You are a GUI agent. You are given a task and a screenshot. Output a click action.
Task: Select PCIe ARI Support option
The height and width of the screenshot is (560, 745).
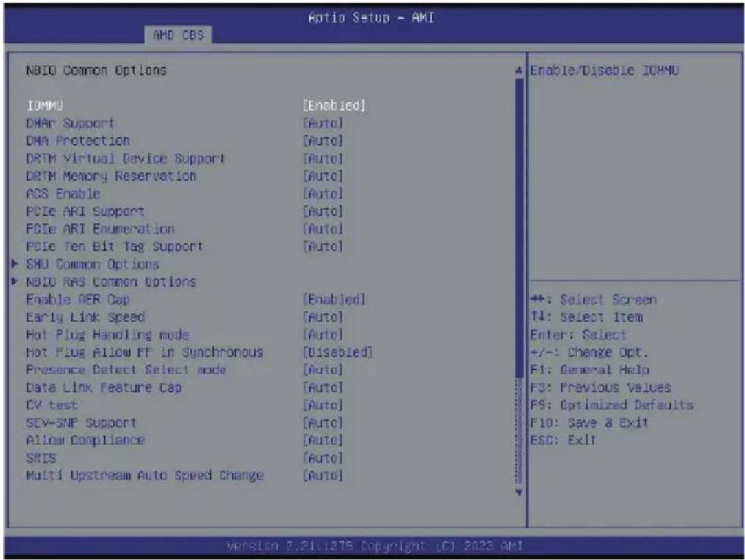click(85, 212)
